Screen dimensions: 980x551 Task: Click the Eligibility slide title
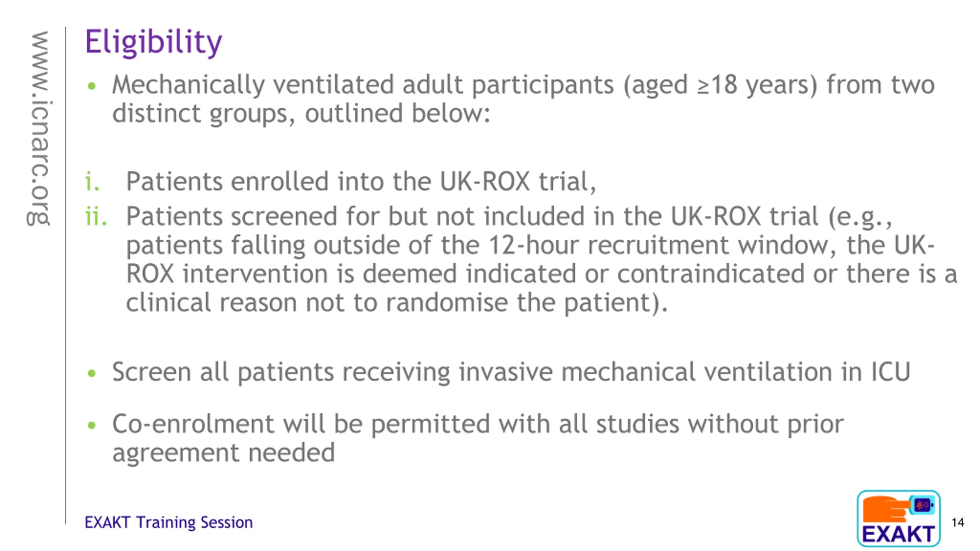click(153, 42)
